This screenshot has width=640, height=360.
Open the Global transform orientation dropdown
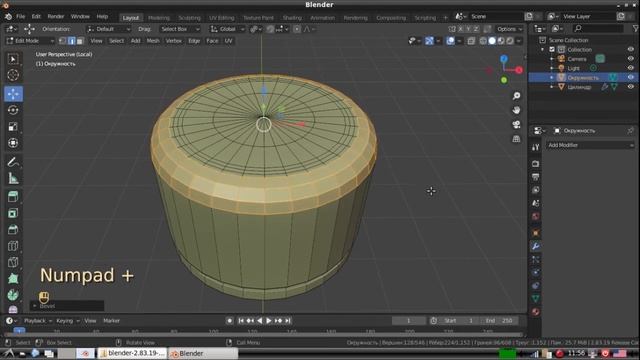click(x=227, y=29)
